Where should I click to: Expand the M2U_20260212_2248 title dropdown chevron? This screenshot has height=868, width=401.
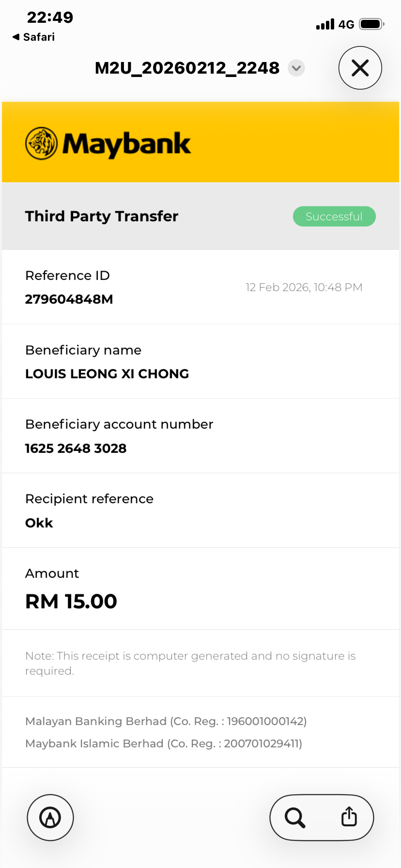(x=296, y=68)
